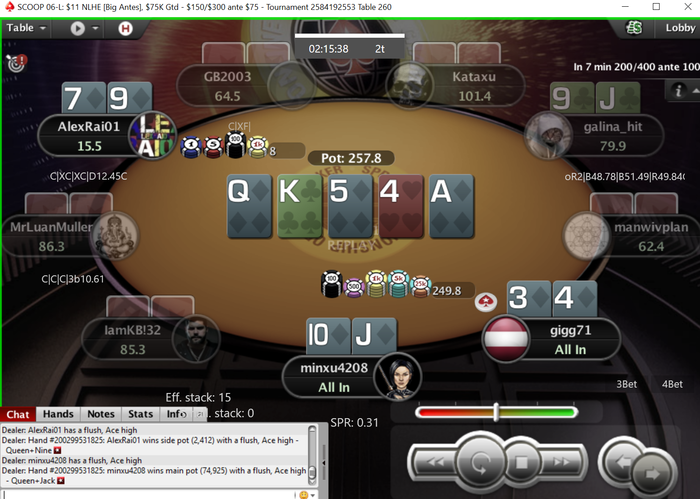Open the Table dropdown menu
The width and height of the screenshot is (700, 499).
[x=26, y=28]
